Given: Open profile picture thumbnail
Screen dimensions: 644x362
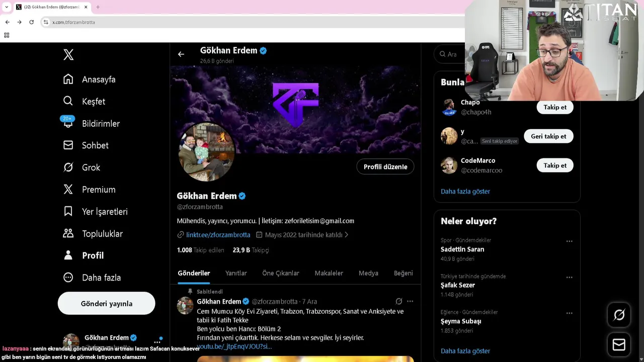Looking at the screenshot, I should (x=206, y=151).
